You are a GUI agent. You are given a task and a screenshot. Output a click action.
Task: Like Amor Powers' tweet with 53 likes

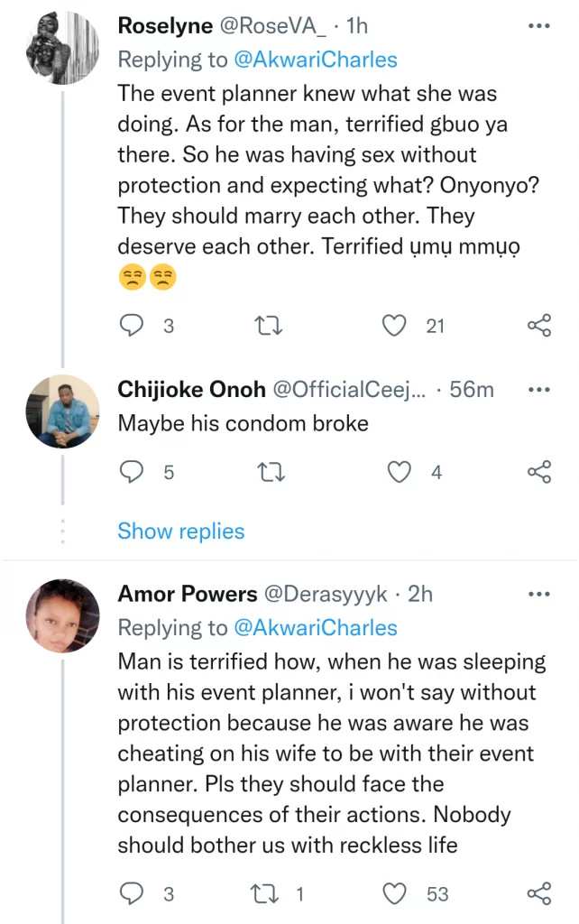[395, 893]
